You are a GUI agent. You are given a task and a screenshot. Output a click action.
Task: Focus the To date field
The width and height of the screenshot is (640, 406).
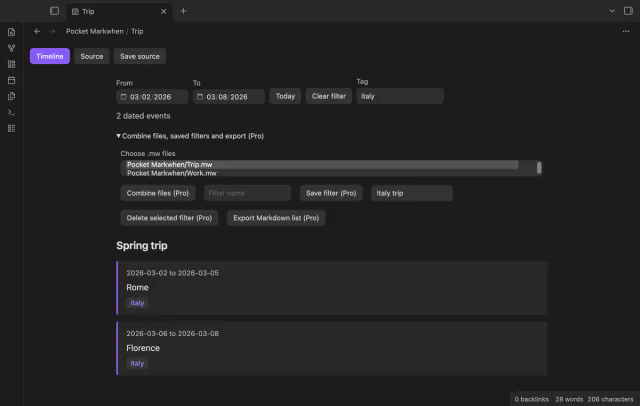[229, 97]
